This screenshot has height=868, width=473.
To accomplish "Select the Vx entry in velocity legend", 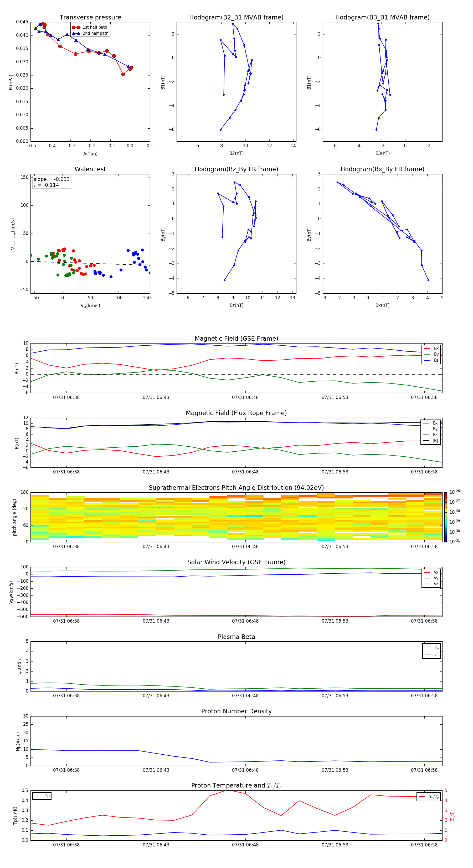I will (431, 573).
